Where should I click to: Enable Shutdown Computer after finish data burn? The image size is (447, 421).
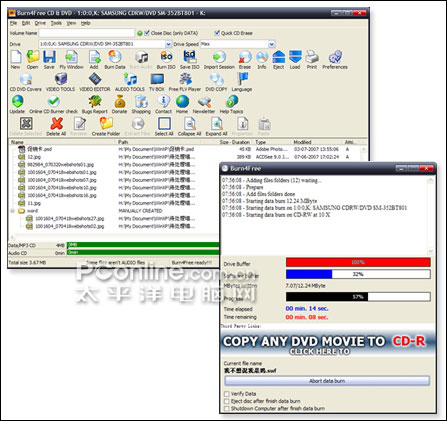[227, 409]
